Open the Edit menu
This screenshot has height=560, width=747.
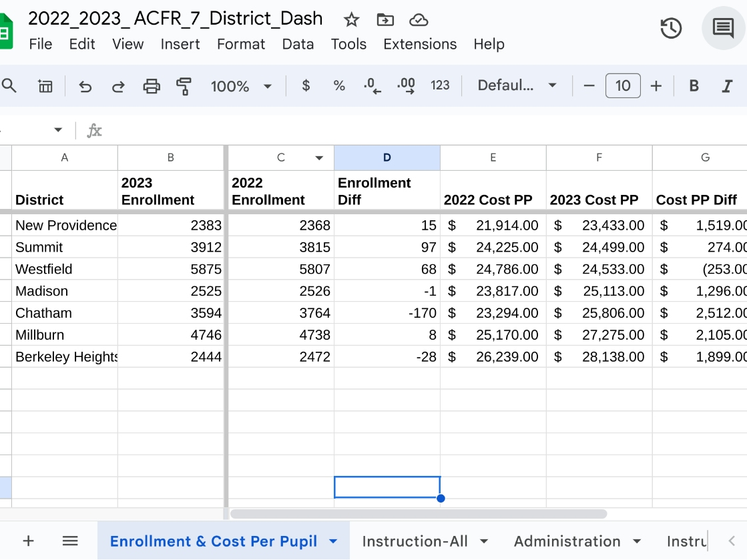pyautogui.click(x=82, y=44)
